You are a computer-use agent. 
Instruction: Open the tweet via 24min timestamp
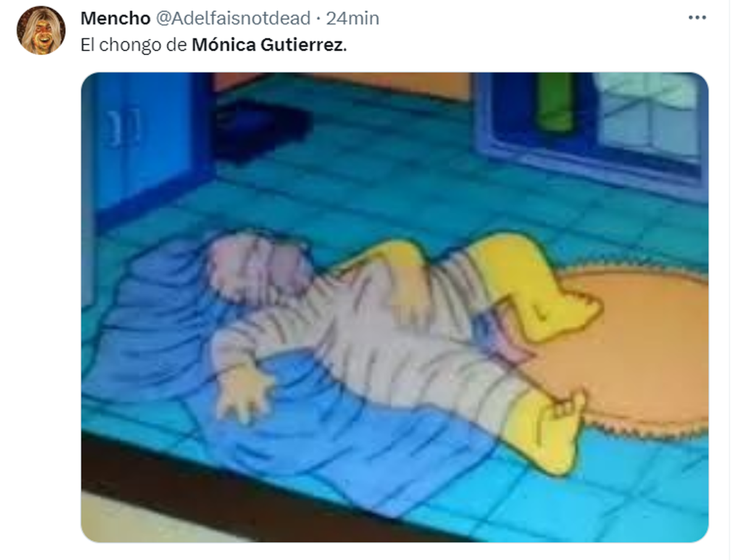pos(353,18)
